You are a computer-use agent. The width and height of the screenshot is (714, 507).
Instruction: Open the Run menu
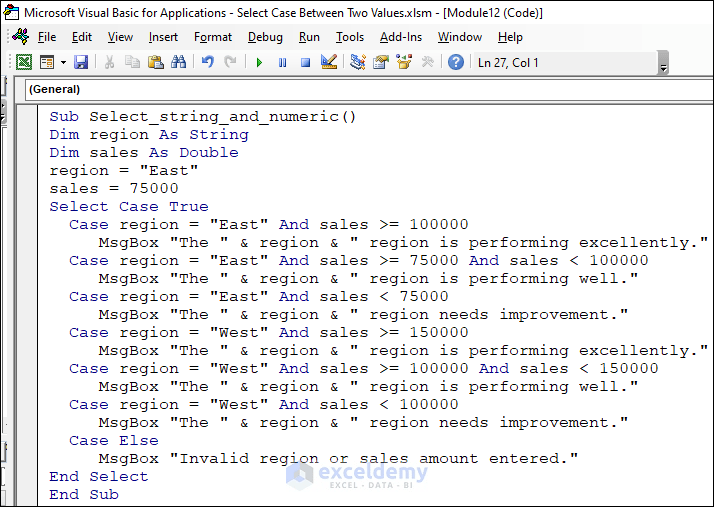tap(309, 37)
